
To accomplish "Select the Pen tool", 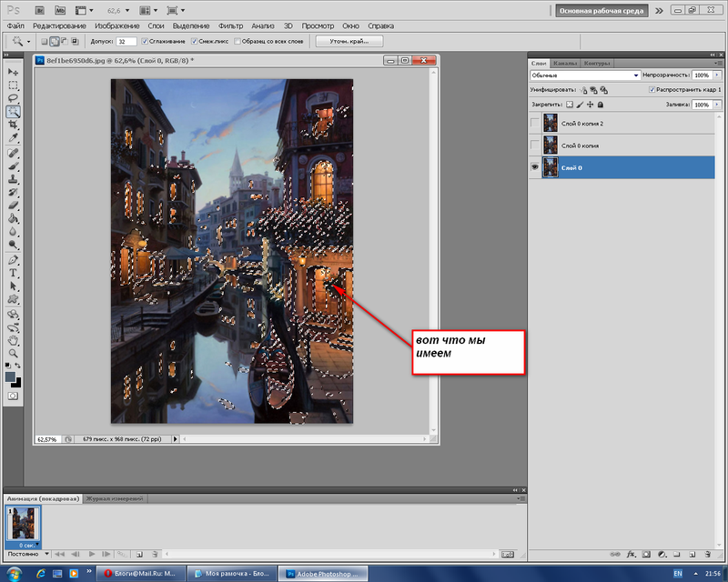I will pyautogui.click(x=13, y=260).
